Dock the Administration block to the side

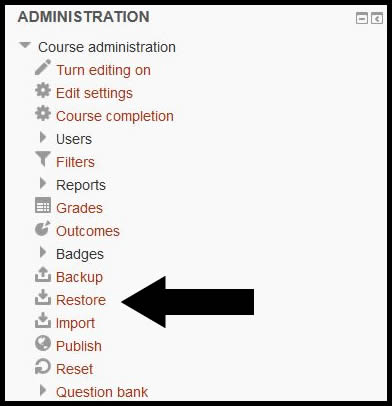[x=377, y=18]
